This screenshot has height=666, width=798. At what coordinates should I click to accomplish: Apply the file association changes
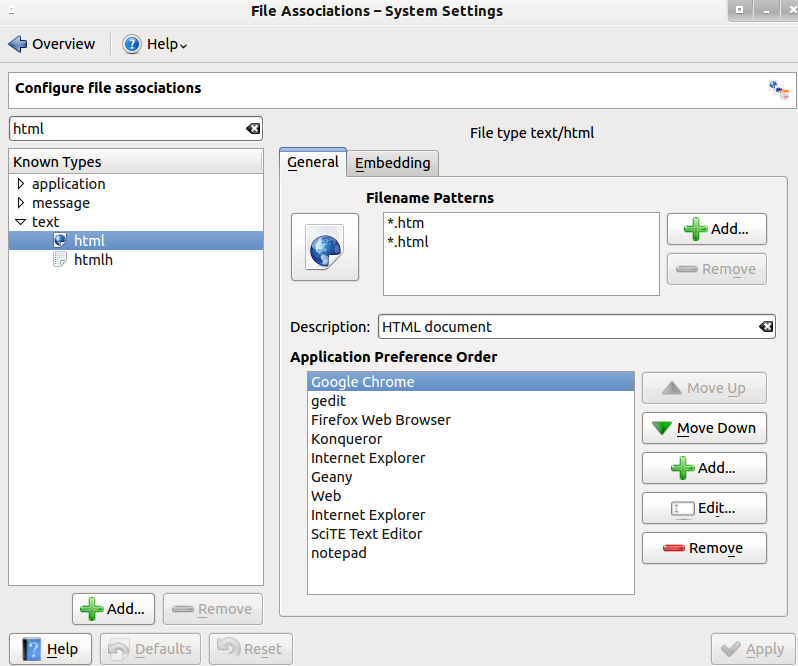point(753,649)
